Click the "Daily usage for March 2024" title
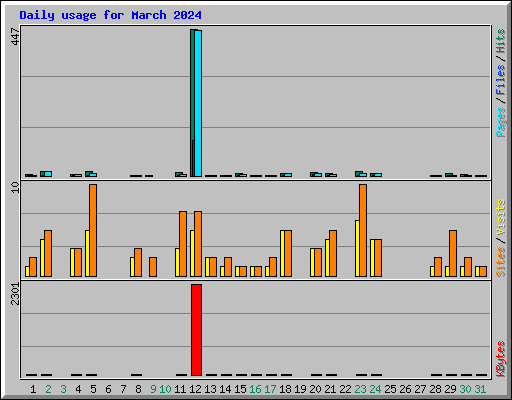Screen dimensions: 512x400 pyautogui.click(x=110, y=15)
